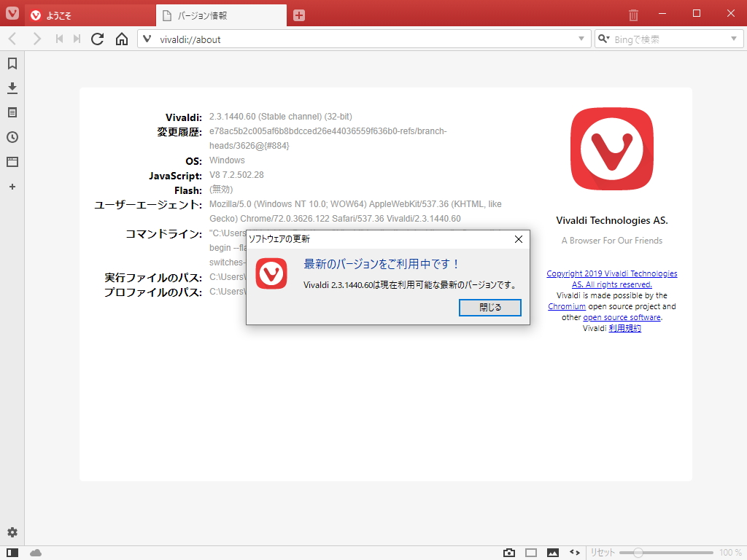Image resolution: width=747 pixels, height=560 pixels.
Task: Hide the side panel bar
Action: tap(12, 552)
